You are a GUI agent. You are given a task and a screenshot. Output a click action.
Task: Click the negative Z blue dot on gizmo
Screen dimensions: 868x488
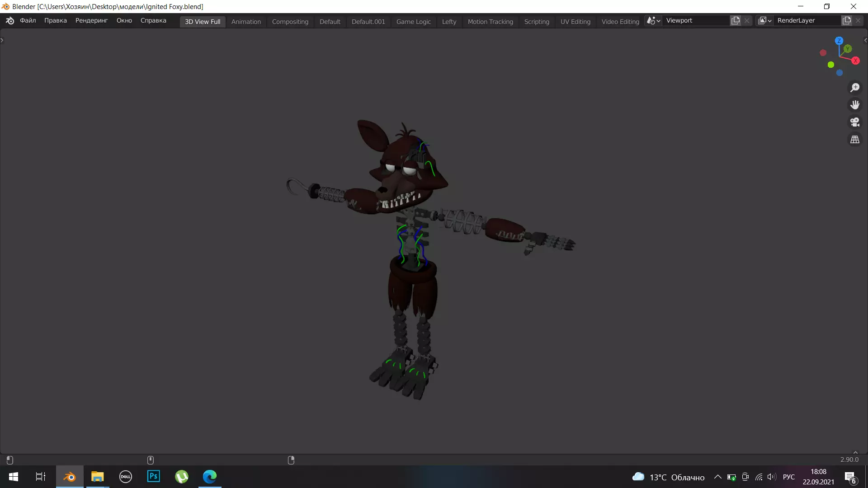tap(839, 73)
